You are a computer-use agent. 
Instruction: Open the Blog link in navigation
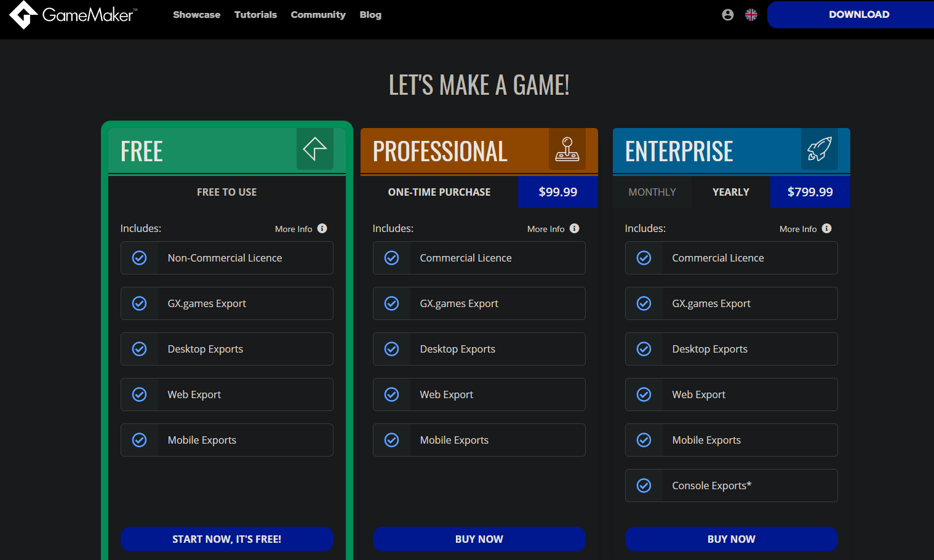coord(370,15)
